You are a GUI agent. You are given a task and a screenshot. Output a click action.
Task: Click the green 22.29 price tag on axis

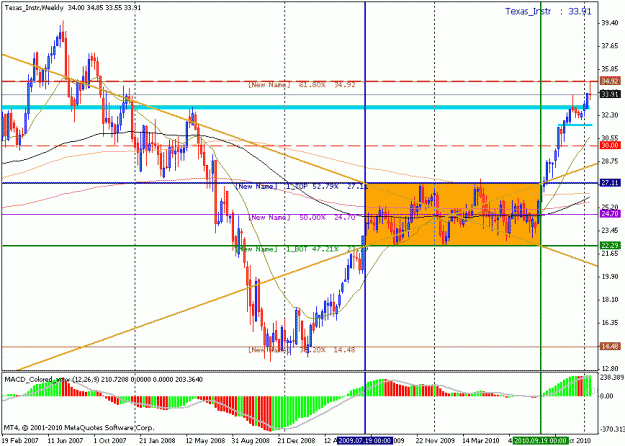click(x=610, y=246)
